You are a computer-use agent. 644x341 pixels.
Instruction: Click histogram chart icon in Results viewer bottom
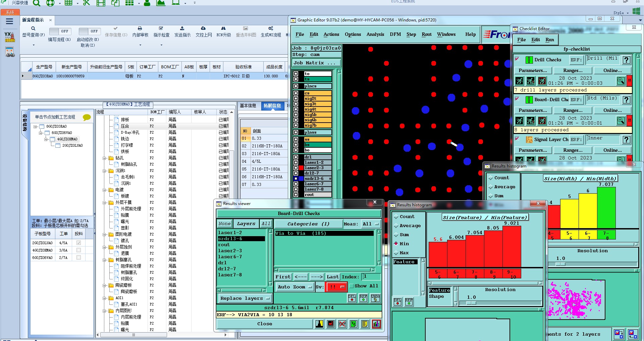[376, 324]
